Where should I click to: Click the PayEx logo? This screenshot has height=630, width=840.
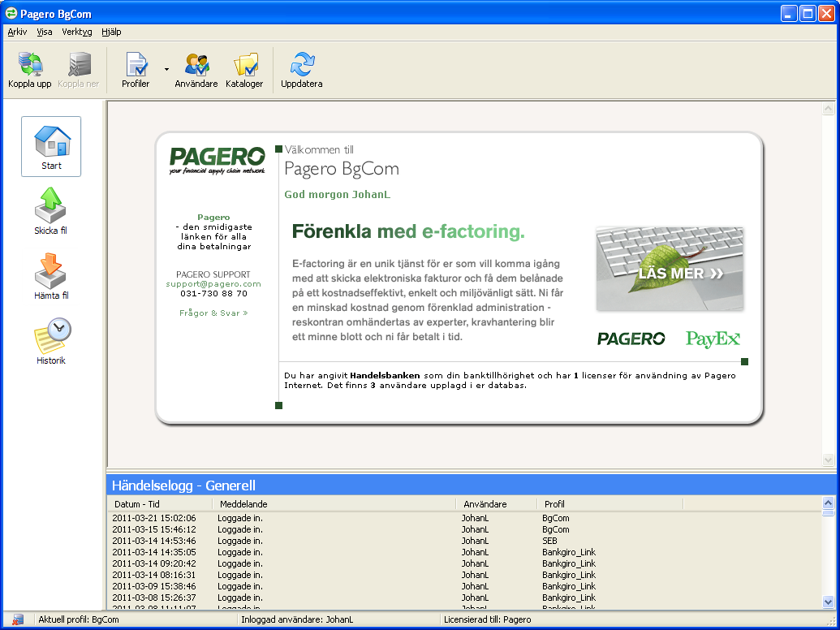pyautogui.click(x=713, y=339)
